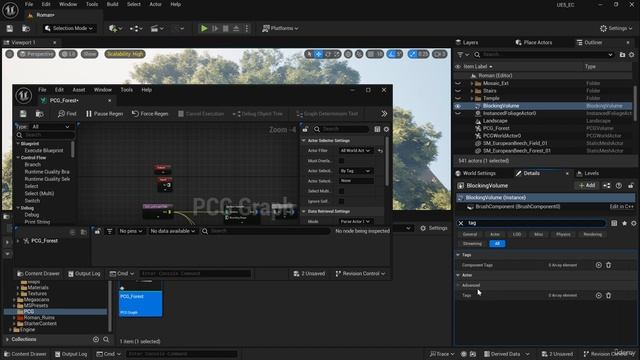Screen dimensions: 640x360
Task: Open Tools menu in PCG_Forest window
Action: 127,90
